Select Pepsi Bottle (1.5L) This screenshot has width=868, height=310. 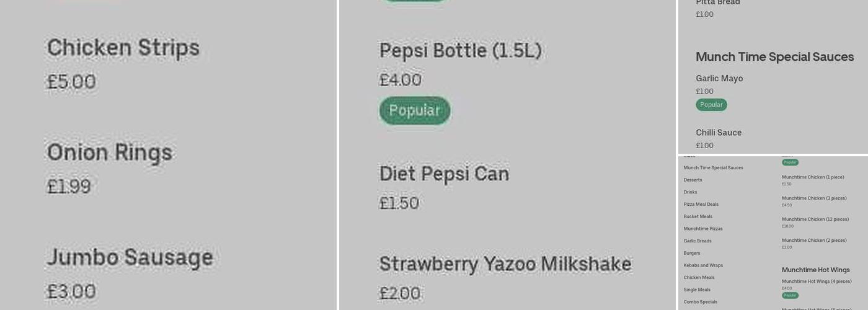click(460, 51)
